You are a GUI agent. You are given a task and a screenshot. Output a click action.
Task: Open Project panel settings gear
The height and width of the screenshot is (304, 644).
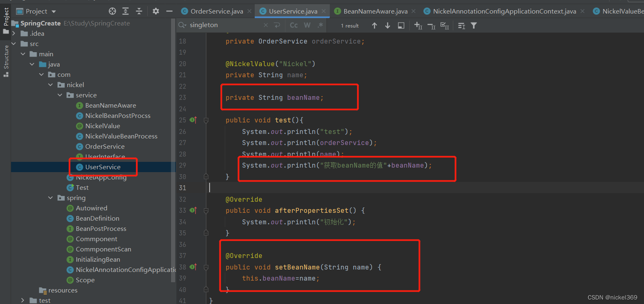156,11
